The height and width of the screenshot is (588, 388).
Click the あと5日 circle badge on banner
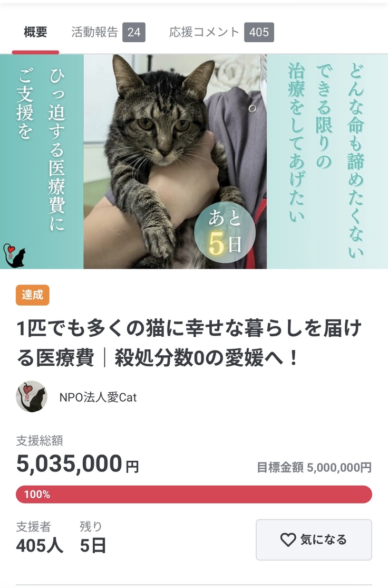(225, 232)
